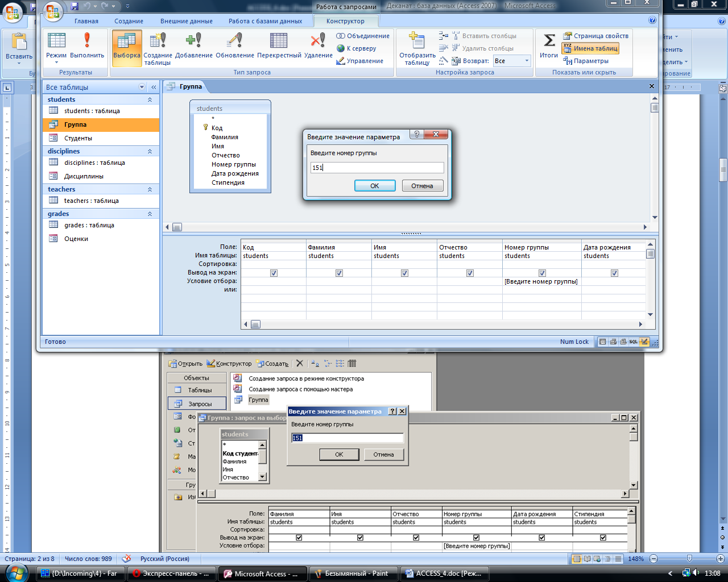Toggle Вывод на экран for Дата рождения
728x582 pixels.
tap(614, 273)
